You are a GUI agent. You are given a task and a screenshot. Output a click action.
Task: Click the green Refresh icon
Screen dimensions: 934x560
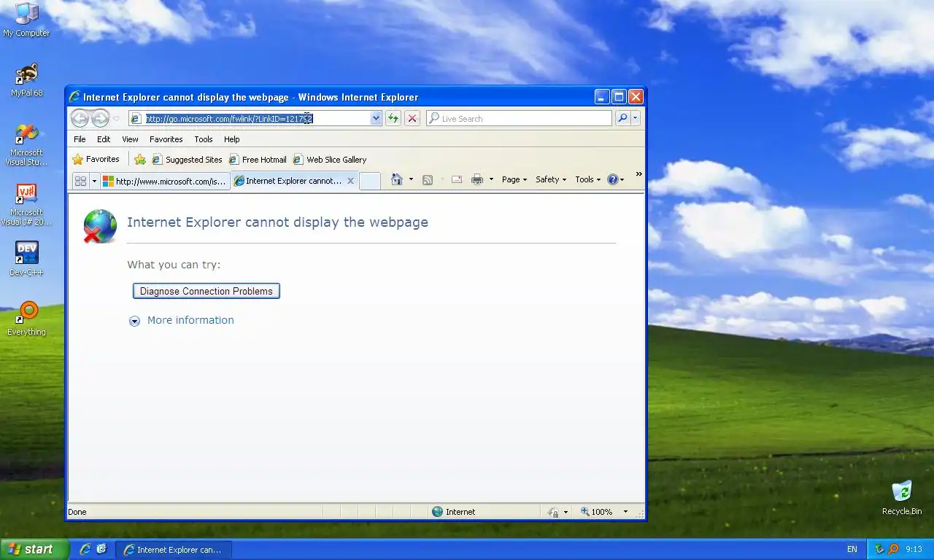(x=393, y=118)
